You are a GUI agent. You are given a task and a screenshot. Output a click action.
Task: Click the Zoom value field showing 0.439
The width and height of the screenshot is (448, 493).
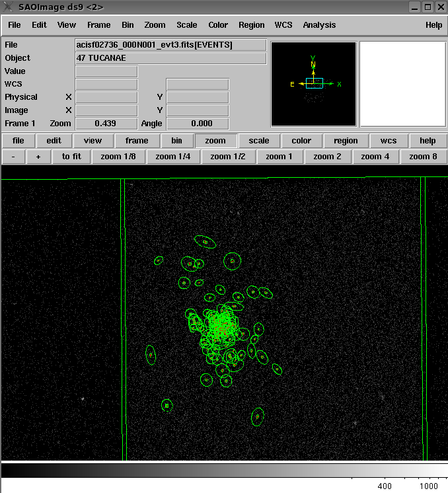[106, 124]
